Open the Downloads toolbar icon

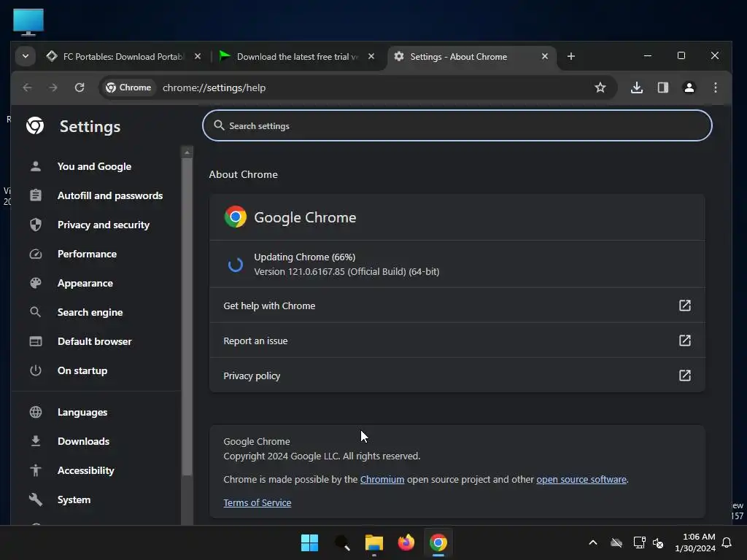pyautogui.click(x=636, y=87)
